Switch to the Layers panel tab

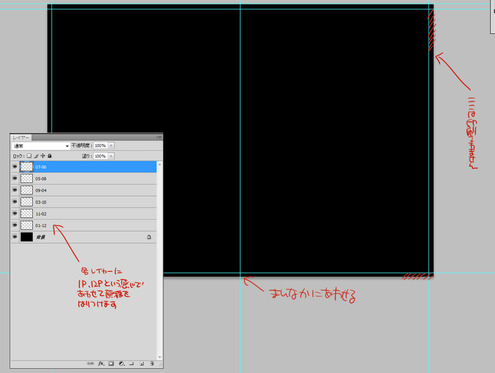coord(21,138)
